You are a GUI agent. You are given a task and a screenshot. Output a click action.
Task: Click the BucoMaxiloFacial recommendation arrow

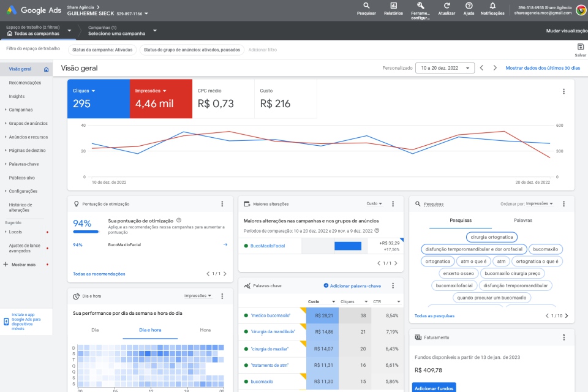click(x=225, y=244)
